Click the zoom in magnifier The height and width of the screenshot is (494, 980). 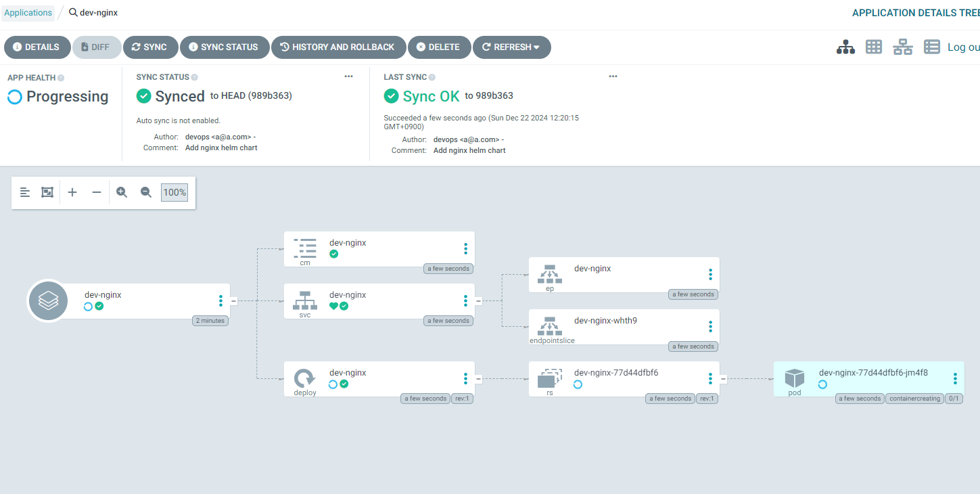coord(122,192)
